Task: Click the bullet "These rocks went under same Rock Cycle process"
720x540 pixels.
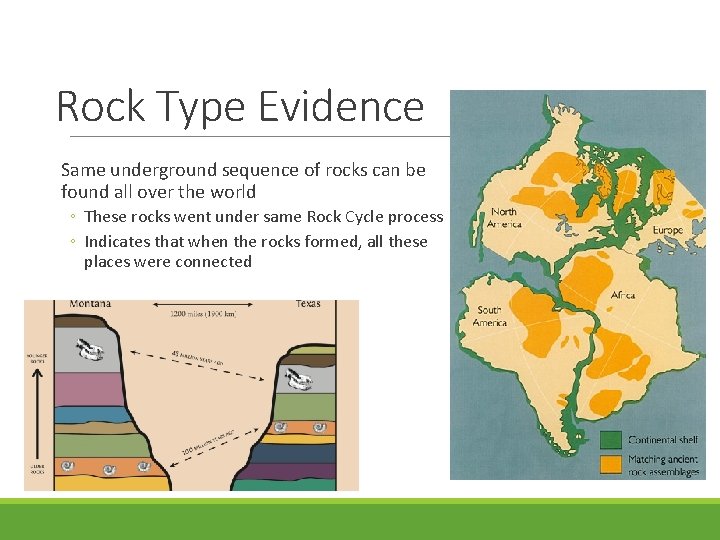Action: tap(264, 216)
